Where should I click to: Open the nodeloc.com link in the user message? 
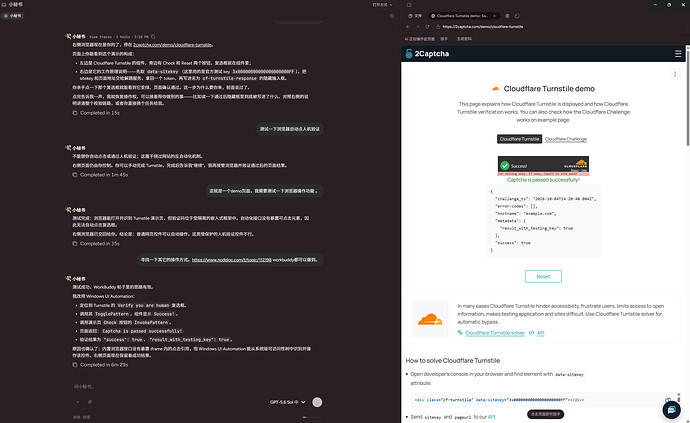point(231,260)
